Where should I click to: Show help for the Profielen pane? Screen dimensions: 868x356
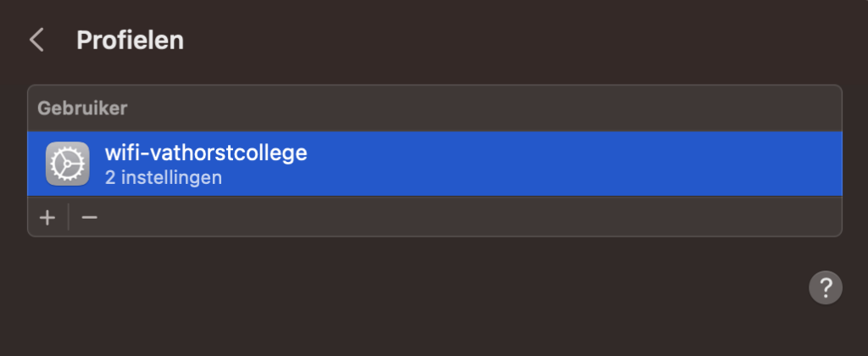point(826,287)
